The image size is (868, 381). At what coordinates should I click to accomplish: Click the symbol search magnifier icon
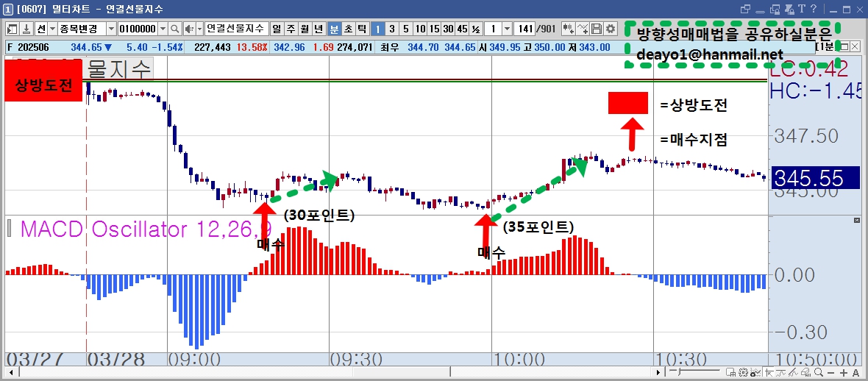coord(174,29)
